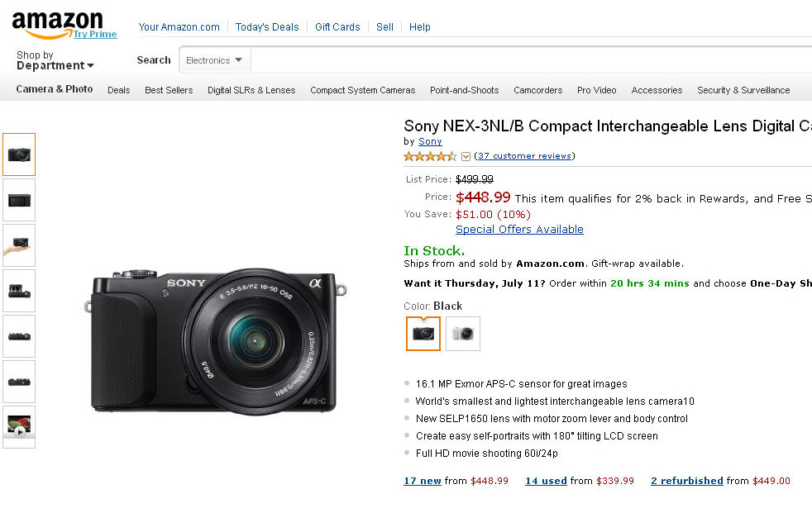Expand the rating breakdown arrow beside stars

click(x=466, y=156)
